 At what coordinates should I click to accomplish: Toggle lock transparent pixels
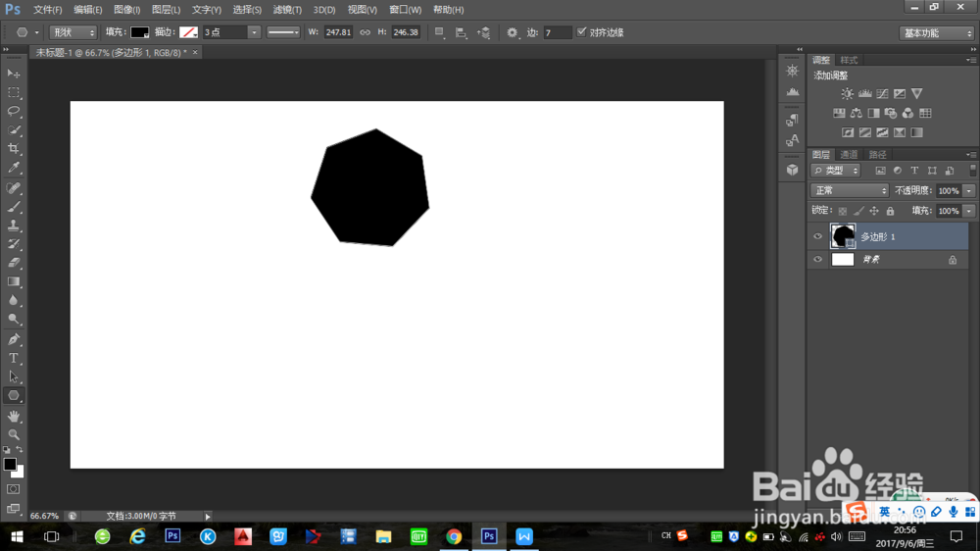(x=843, y=211)
